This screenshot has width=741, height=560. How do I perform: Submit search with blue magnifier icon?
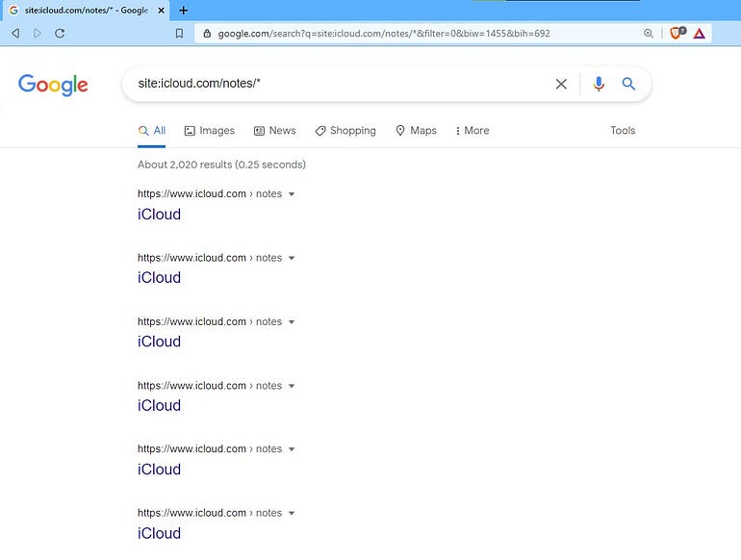pos(628,84)
